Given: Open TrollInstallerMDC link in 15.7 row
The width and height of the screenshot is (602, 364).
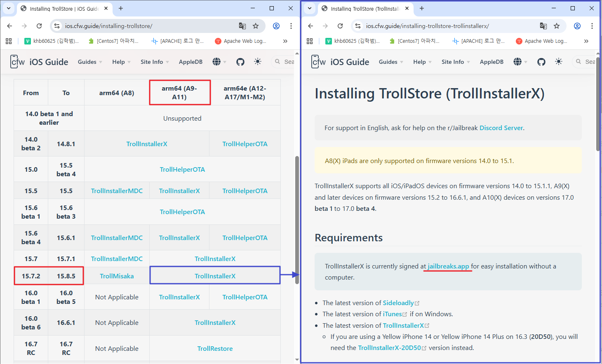Looking at the screenshot, I should click(x=117, y=259).
